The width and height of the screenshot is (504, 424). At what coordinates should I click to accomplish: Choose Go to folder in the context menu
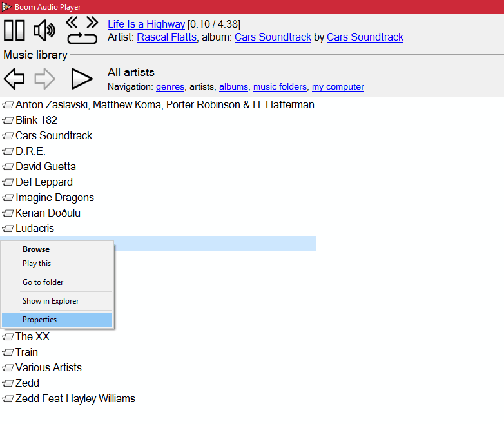tap(57, 282)
